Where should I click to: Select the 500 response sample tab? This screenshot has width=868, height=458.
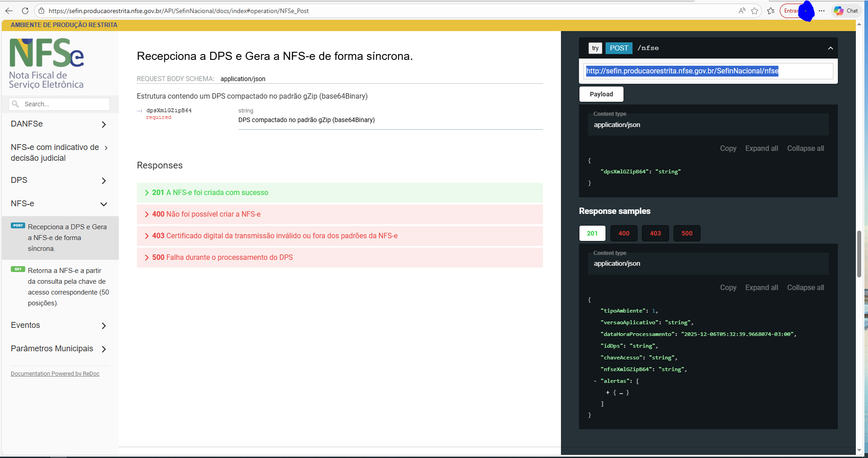click(x=687, y=233)
